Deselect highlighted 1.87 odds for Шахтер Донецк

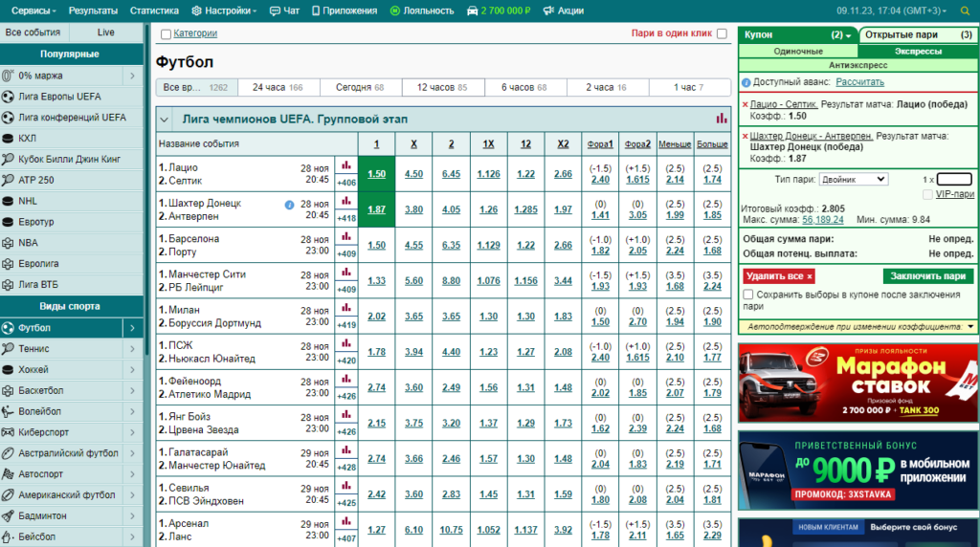pos(376,209)
